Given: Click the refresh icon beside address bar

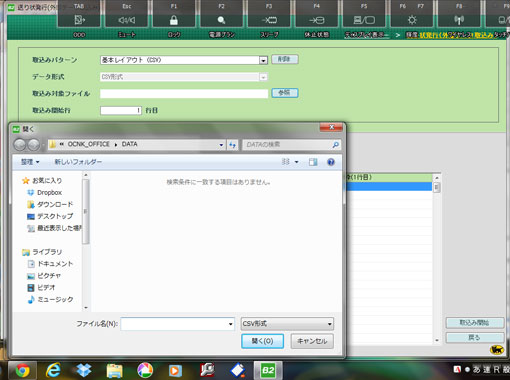Looking at the screenshot, I should tap(232, 145).
